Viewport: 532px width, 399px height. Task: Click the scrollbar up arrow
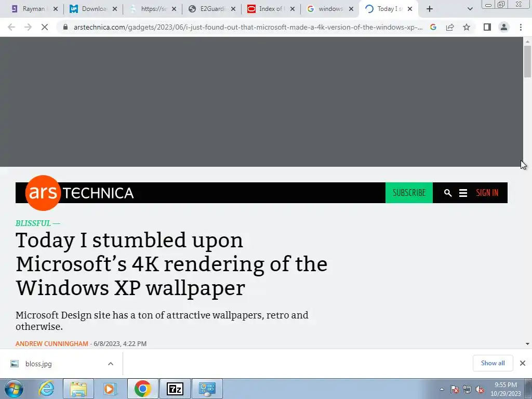pyautogui.click(x=527, y=42)
